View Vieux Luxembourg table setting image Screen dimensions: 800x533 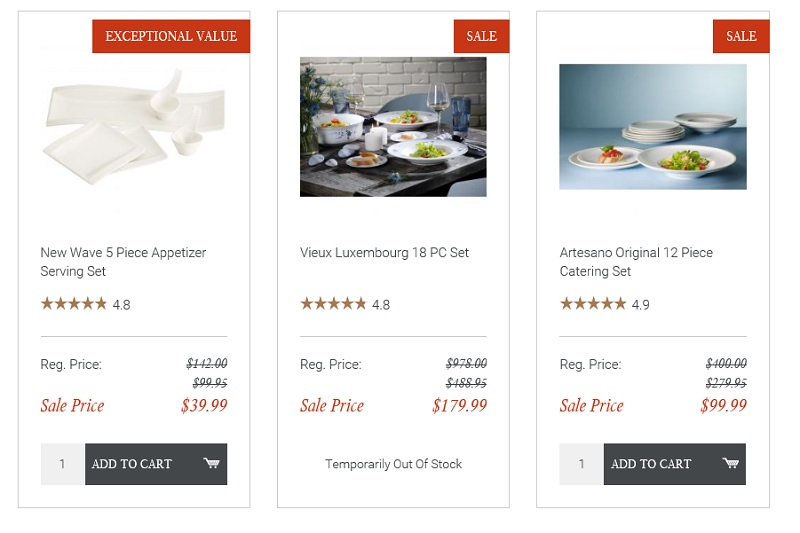pos(393,126)
